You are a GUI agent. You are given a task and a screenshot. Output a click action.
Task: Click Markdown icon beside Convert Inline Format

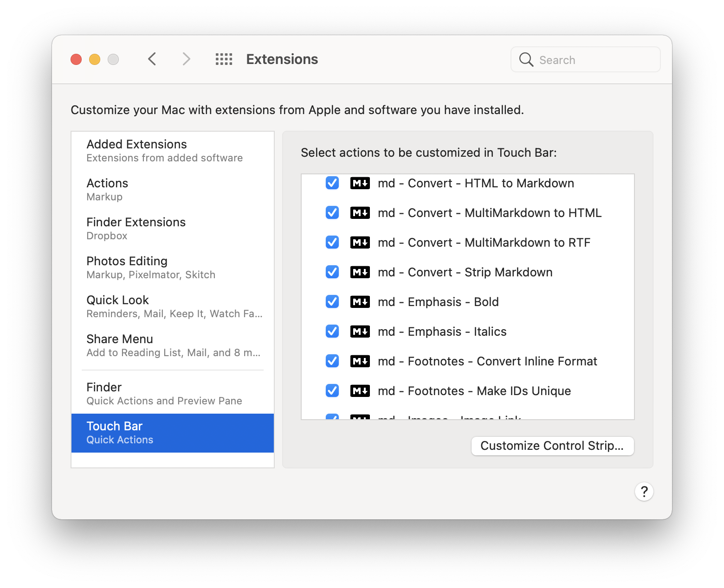(360, 361)
